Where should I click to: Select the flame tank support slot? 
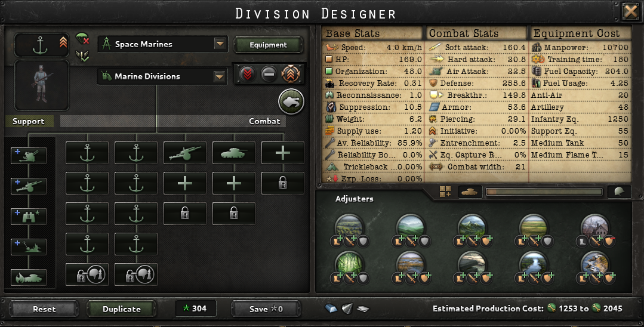coord(28,277)
